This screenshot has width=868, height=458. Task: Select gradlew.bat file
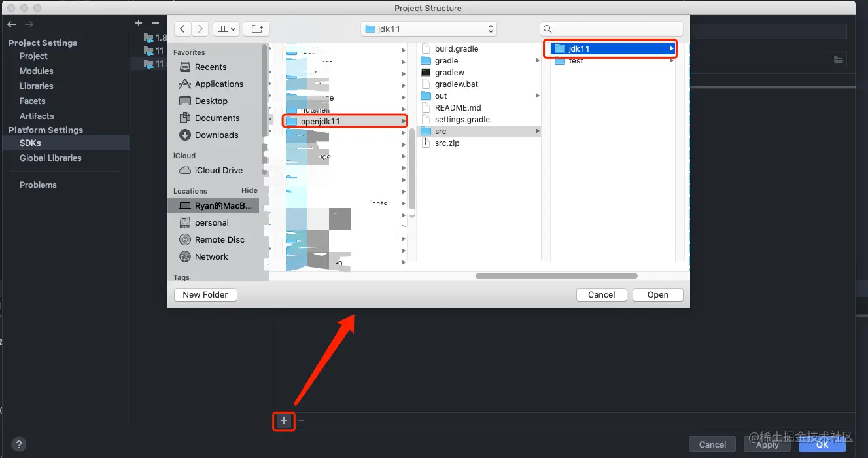[x=457, y=84]
